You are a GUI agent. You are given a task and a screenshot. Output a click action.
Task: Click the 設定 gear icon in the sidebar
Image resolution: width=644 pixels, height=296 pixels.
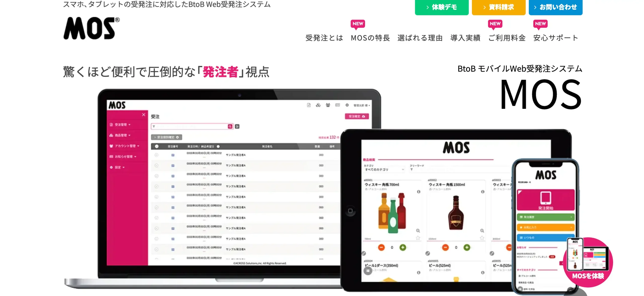click(x=111, y=167)
